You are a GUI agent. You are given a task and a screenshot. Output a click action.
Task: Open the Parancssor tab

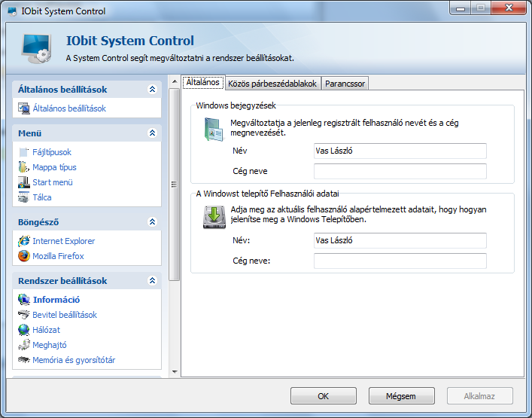click(x=345, y=84)
